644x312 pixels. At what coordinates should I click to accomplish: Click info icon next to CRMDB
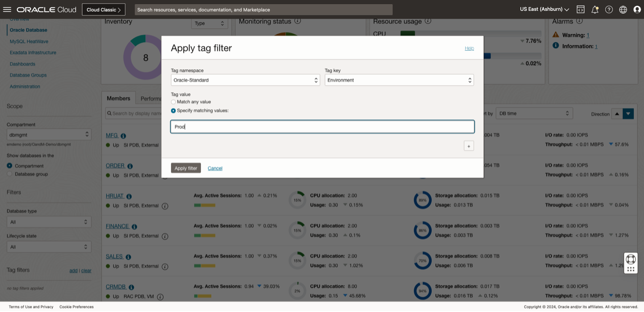(131, 287)
